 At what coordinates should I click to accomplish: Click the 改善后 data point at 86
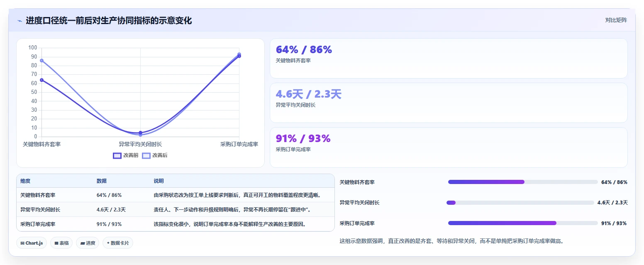[41, 61]
